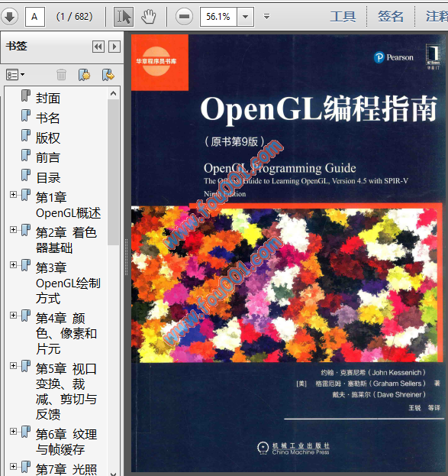Open bookmark options list menu

coord(15,75)
